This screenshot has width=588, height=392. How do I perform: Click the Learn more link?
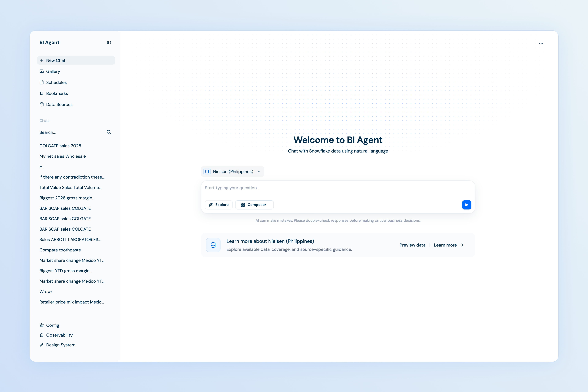click(449, 245)
